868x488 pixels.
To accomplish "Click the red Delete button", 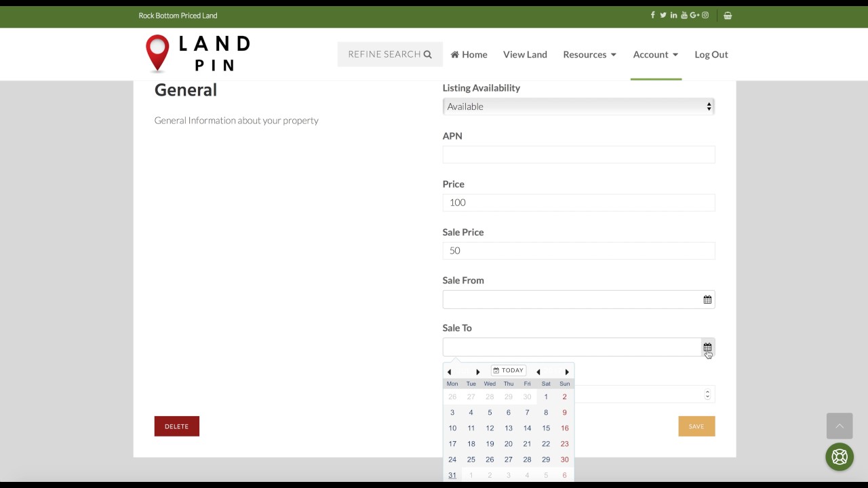I will tap(176, 426).
